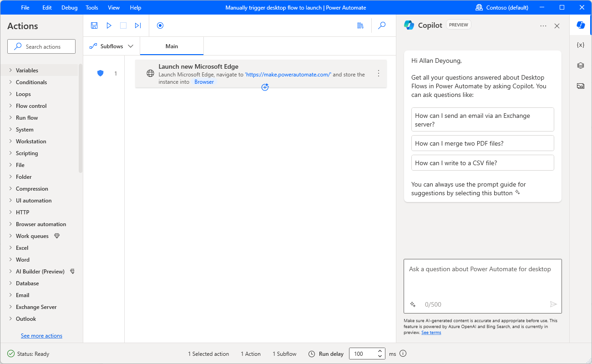Ask how to write to a CSV file
This screenshot has width=592, height=364.
coord(482,163)
